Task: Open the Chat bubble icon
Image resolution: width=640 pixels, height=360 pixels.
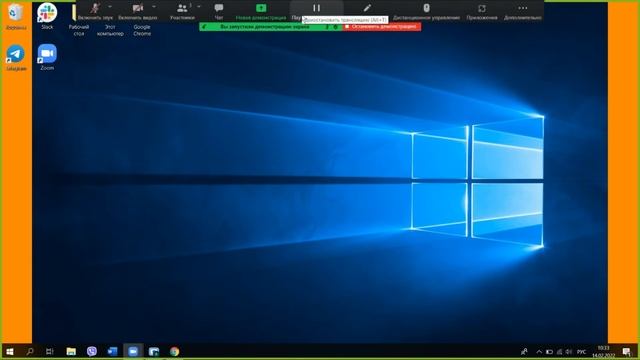Action: coord(219,8)
